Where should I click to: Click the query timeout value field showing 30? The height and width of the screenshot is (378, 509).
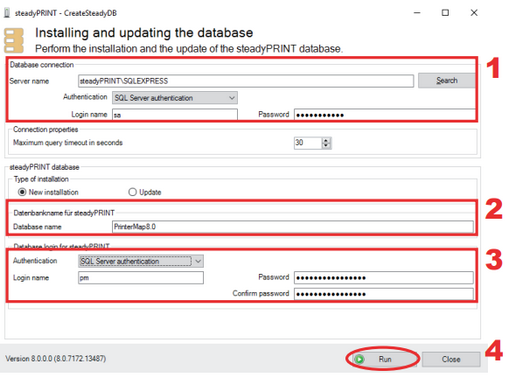tap(308, 143)
